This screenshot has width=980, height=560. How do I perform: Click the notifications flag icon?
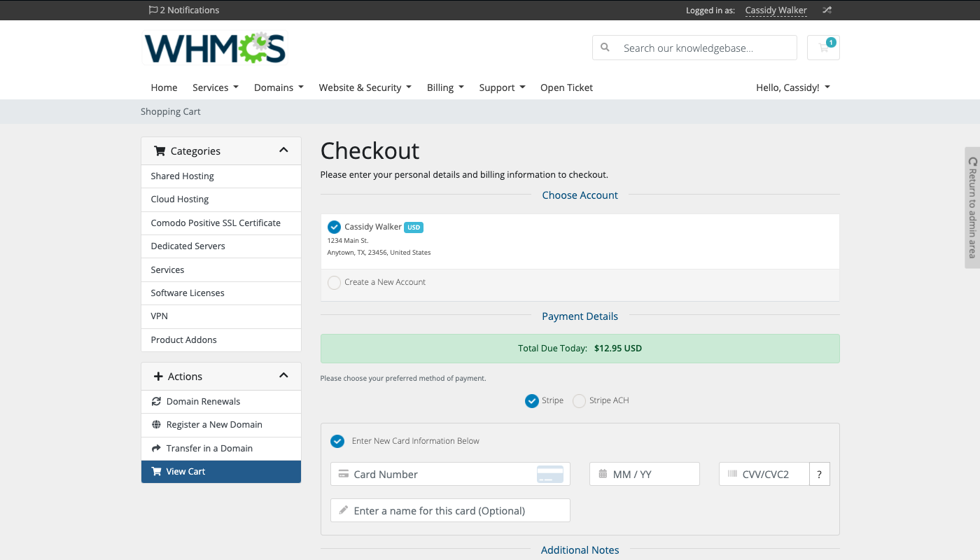pos(153,10)
